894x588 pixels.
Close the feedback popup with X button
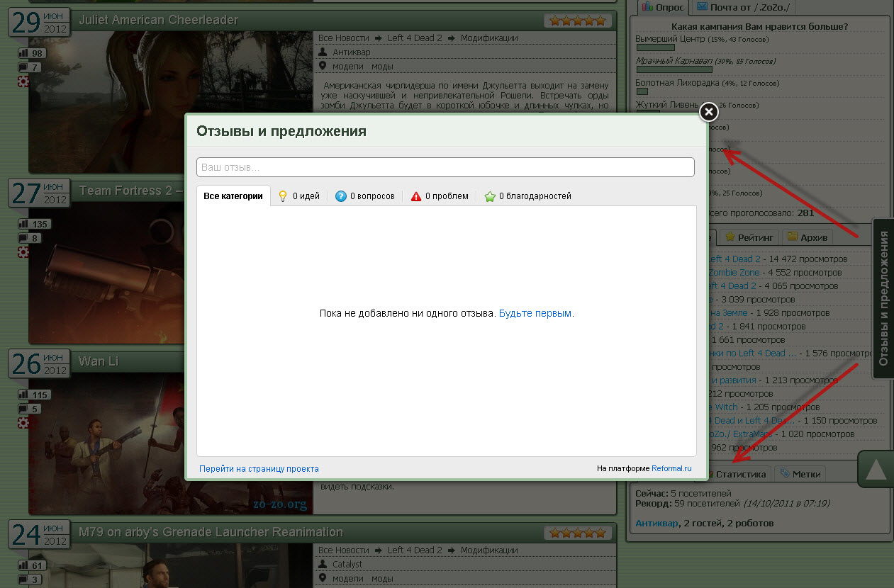pos(708,112)
